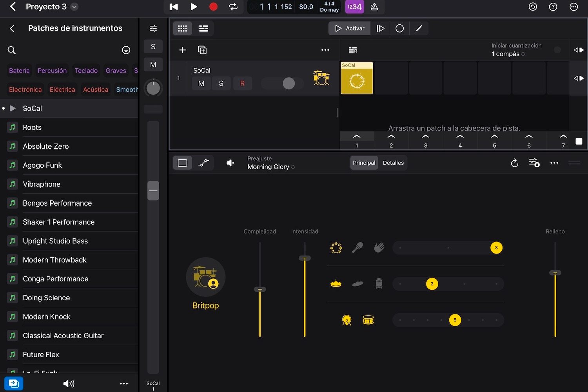Open the Iniciar cuantización 1 compás dropdown
Screen dimensions: 588x392
pyautogui.click(x=508, y=54)
